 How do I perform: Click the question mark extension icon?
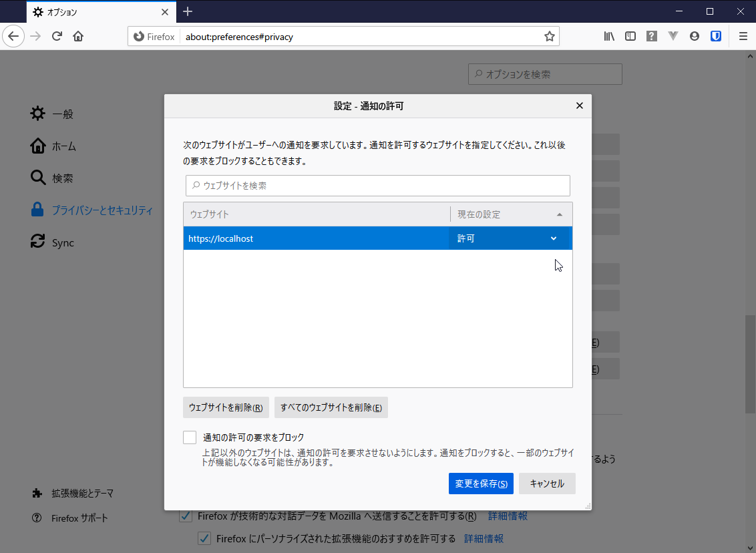tap(651, 37)
